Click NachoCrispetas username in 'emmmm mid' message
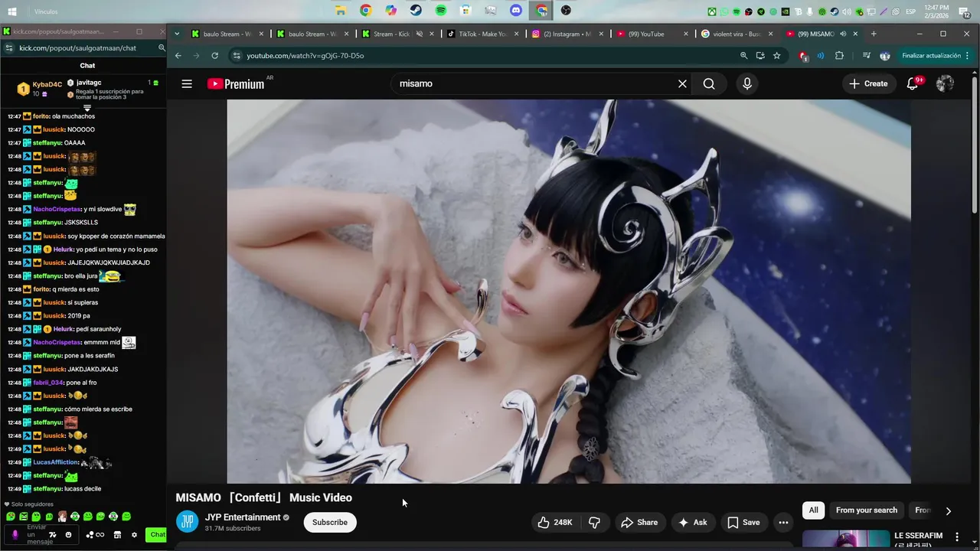The image size is (980, 551). 57,342
